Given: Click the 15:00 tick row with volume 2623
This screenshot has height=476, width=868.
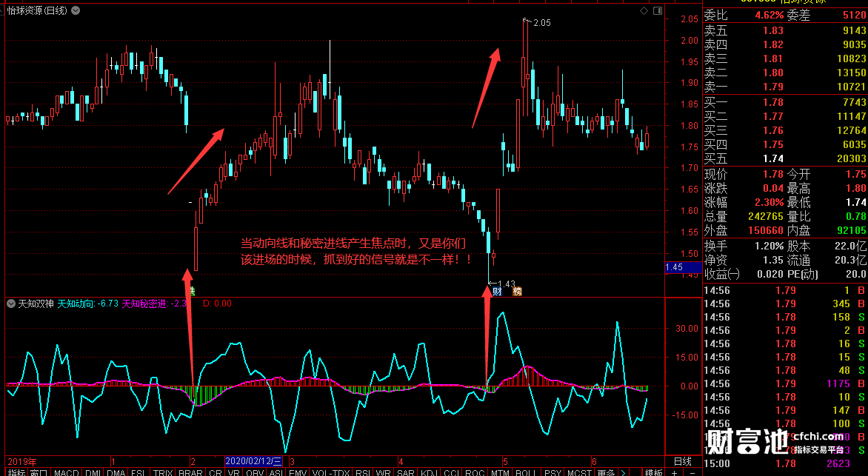Looking at the screenshot, I should tap(785, 463).
